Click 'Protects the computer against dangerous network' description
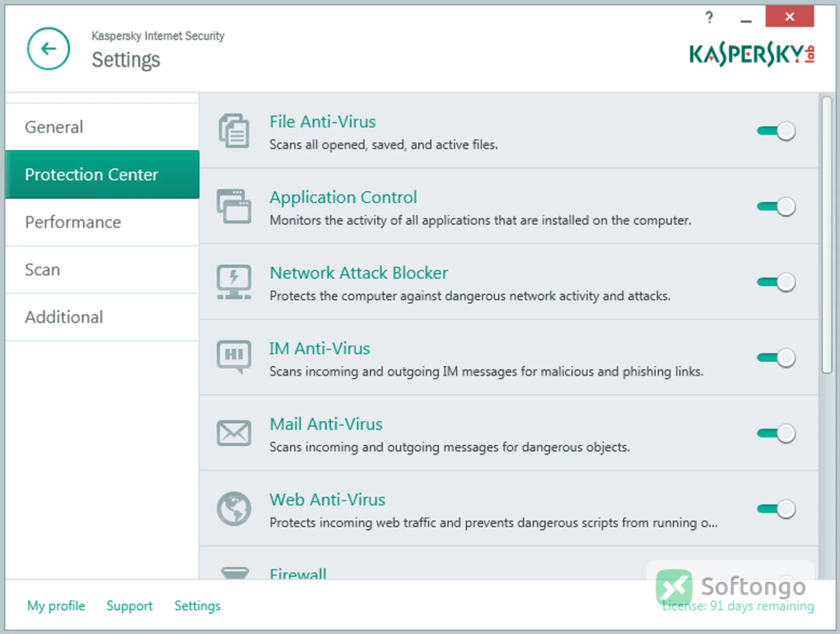Screen dimensions: 840x634 click(x=470, y=296)
